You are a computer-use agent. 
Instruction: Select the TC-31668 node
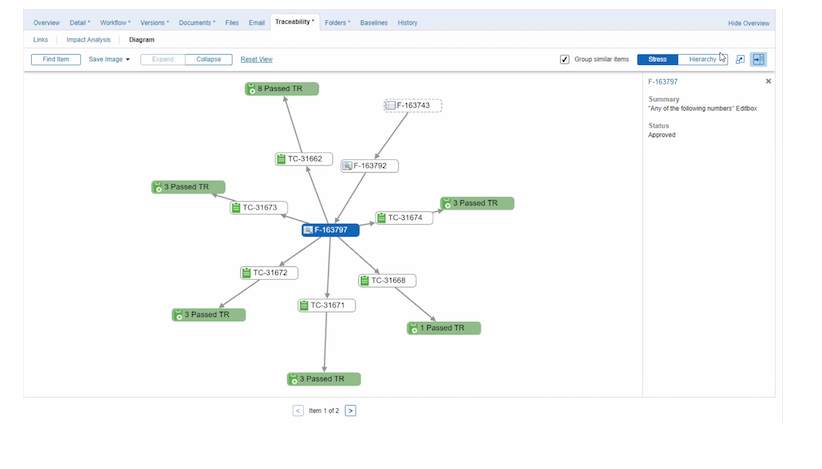click(x=387, y=280)
